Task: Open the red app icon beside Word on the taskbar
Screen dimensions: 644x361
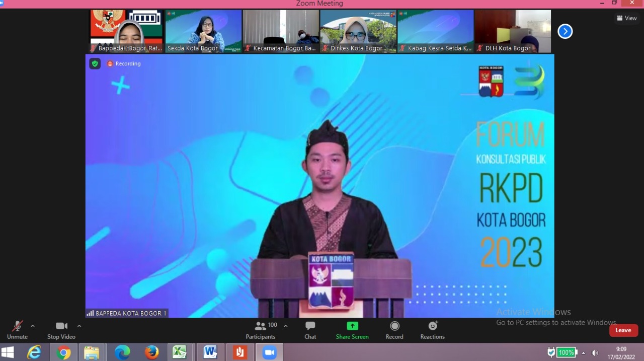Action: point(239,352)
